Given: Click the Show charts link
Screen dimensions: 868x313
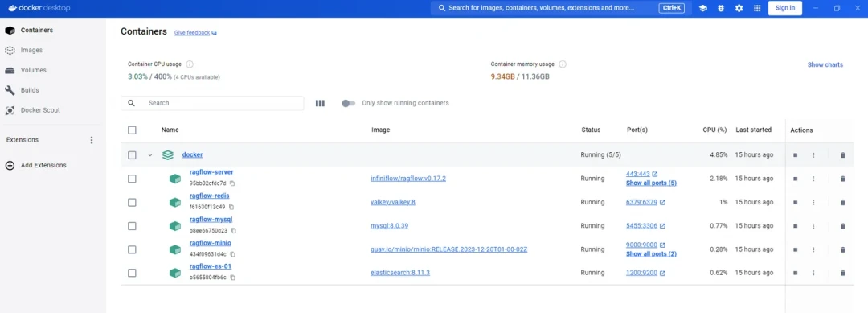Looking at the screenshot, I should (x=825, y=65).
